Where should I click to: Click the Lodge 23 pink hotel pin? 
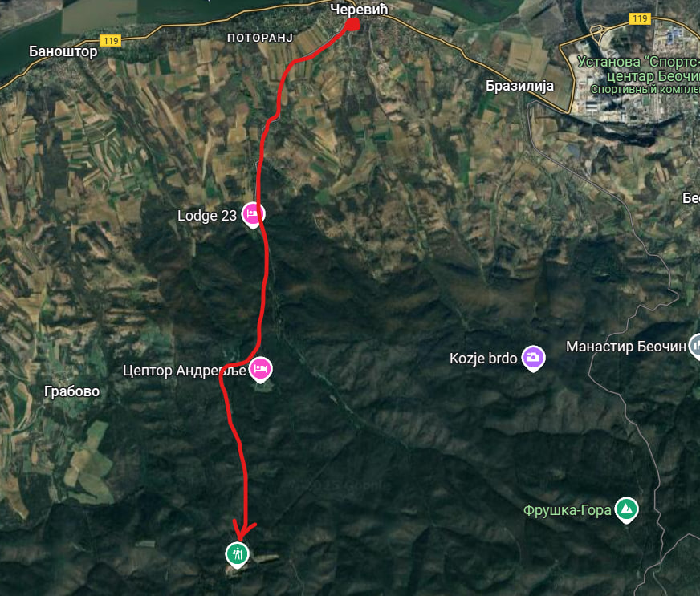click(x=253, y=215)
